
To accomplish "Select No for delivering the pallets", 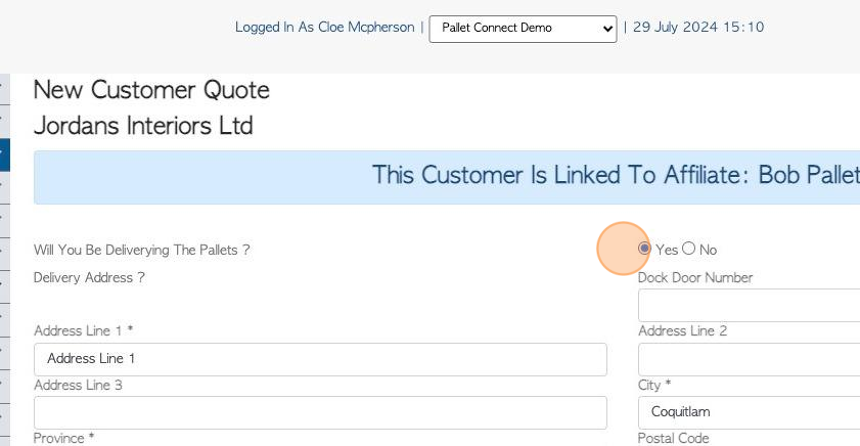I will pos(689,249).
